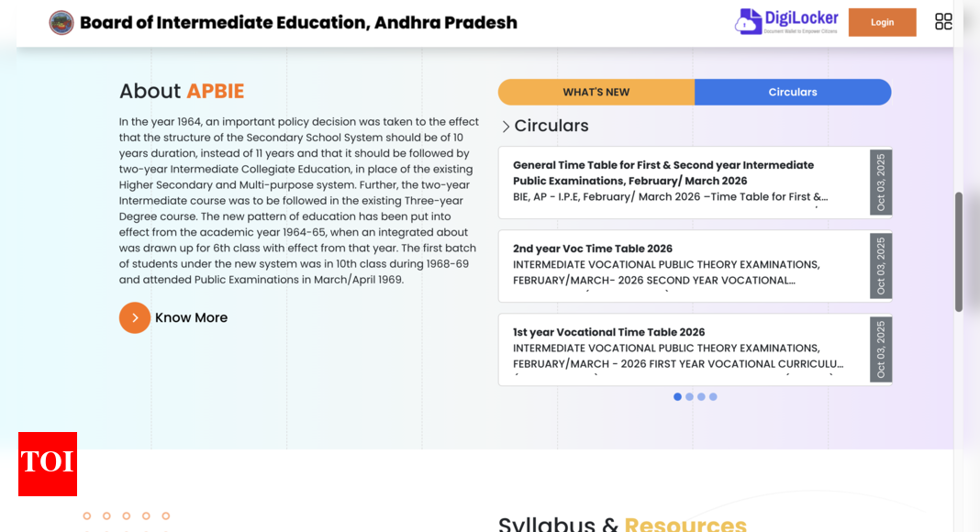This screenshot has width=980, height=532.
Task: Click the Board of Intermediate Education emblem logo
Action: pos(61,22)
